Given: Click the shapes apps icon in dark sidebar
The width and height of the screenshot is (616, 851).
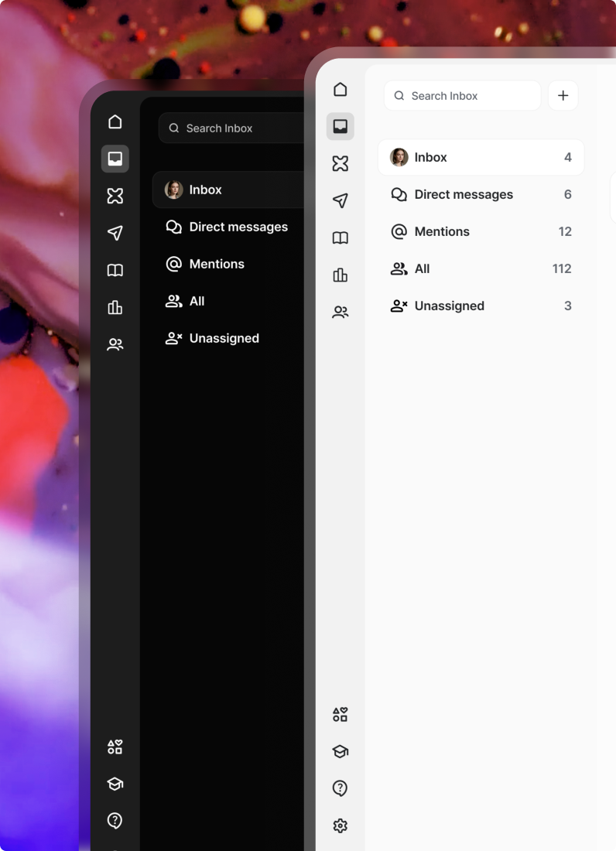Looking at the screenshot, I should [115, 747].
